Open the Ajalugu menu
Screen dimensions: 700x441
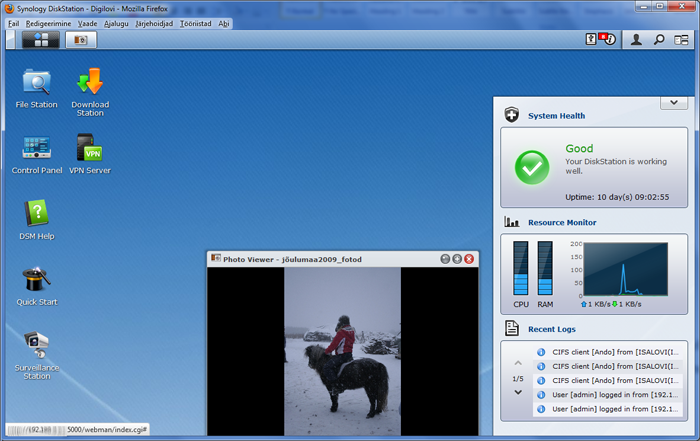(x=116, y=24)
